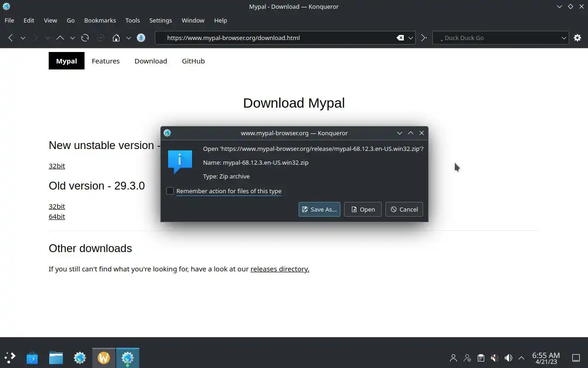Open the File menu
588x368 pixels.
point(9,20)
